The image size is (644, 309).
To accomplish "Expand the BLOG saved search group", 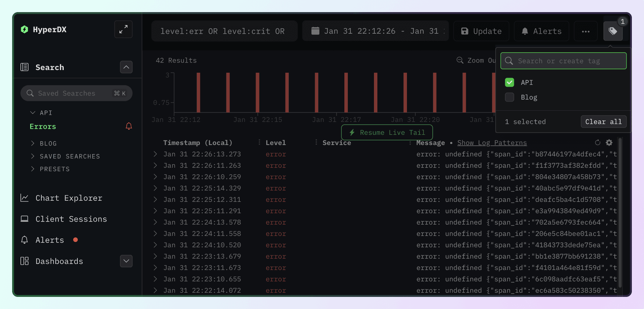I will [x=33, y=144].
